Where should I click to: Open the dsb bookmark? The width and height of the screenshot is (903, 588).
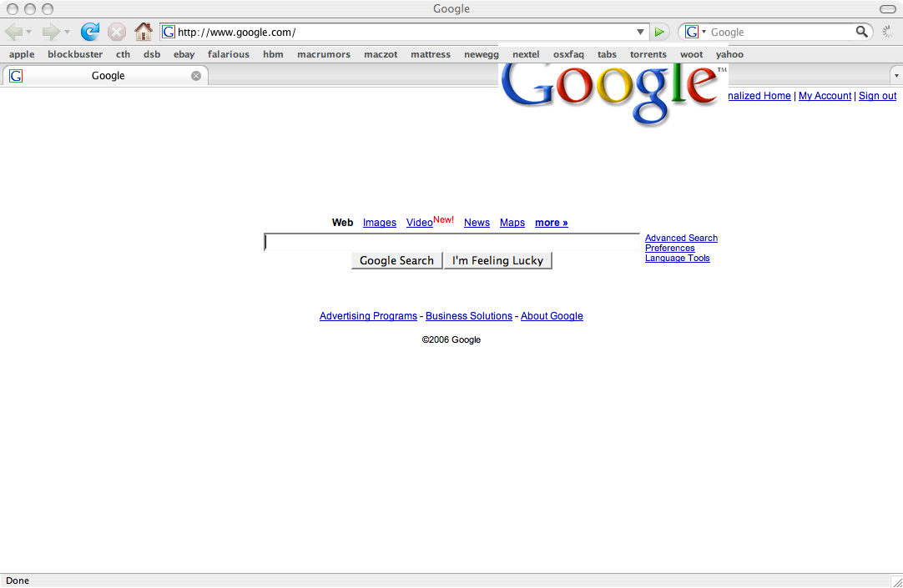pyautogui.click(x=152, y=54)
